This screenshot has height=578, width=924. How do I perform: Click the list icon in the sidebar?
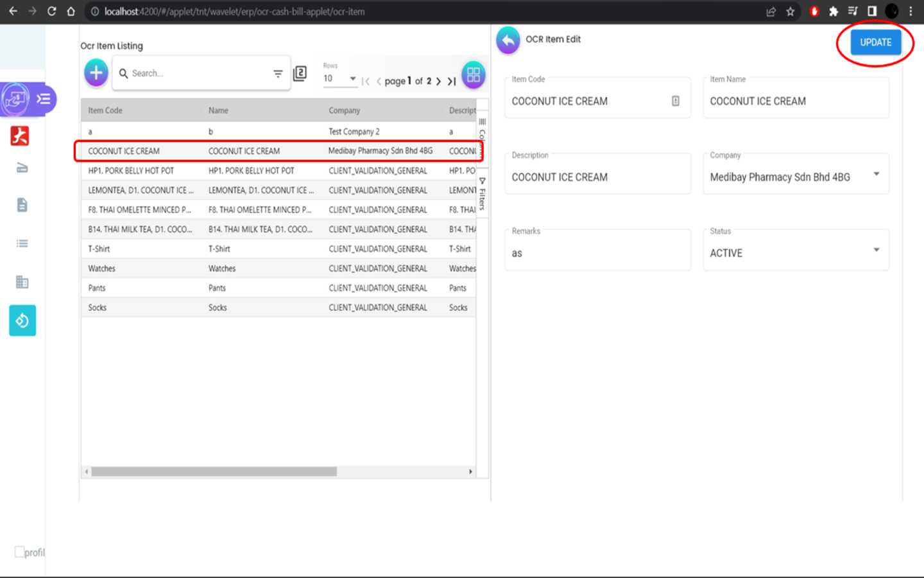point(22,243)
